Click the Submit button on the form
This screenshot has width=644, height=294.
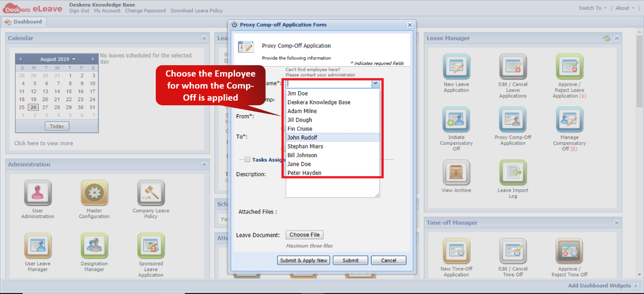tap(350, 260)
